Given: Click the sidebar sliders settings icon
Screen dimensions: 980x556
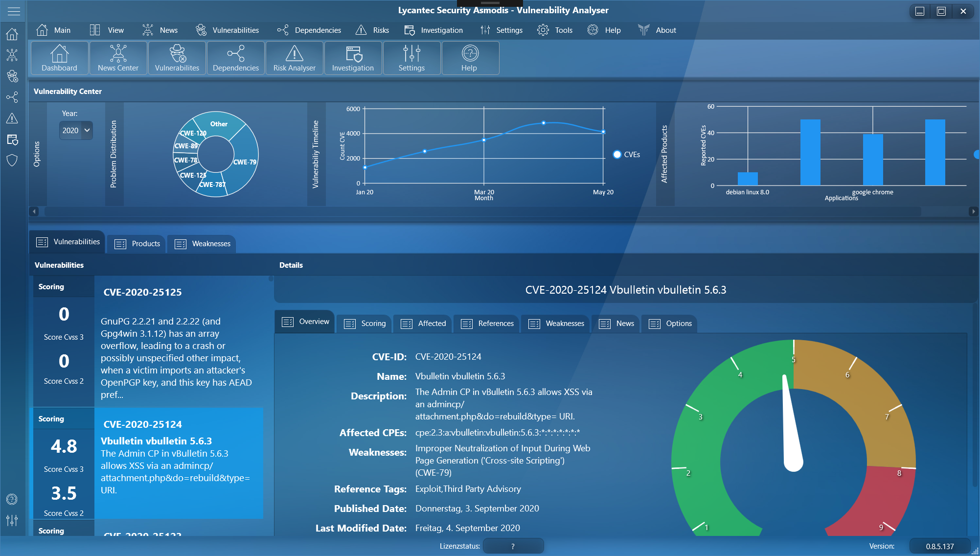Looking at the screenshot, I should [12, 520].
